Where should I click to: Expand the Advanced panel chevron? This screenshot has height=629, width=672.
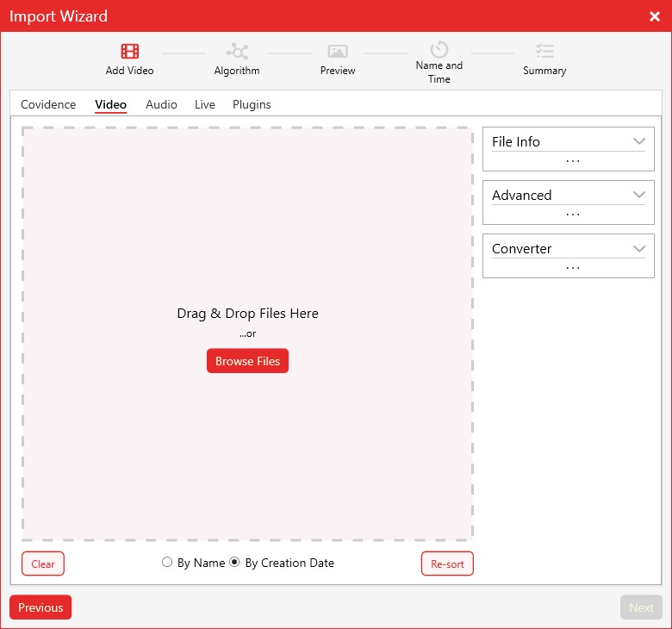[x=639, y=195]
